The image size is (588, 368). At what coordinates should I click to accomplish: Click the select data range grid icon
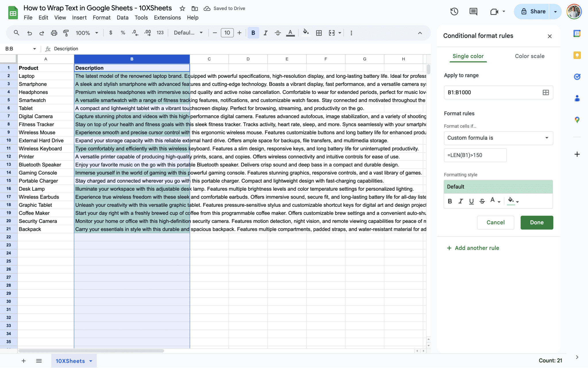click(546, 92)
